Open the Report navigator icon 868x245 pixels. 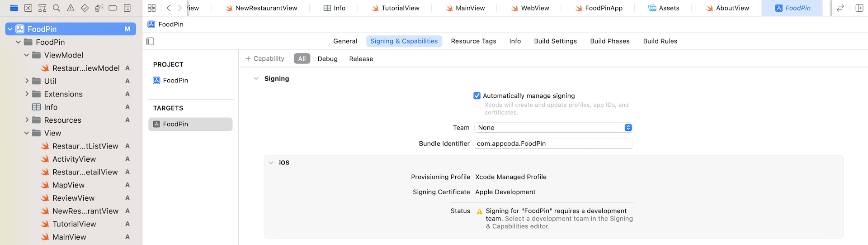point(127,8)
